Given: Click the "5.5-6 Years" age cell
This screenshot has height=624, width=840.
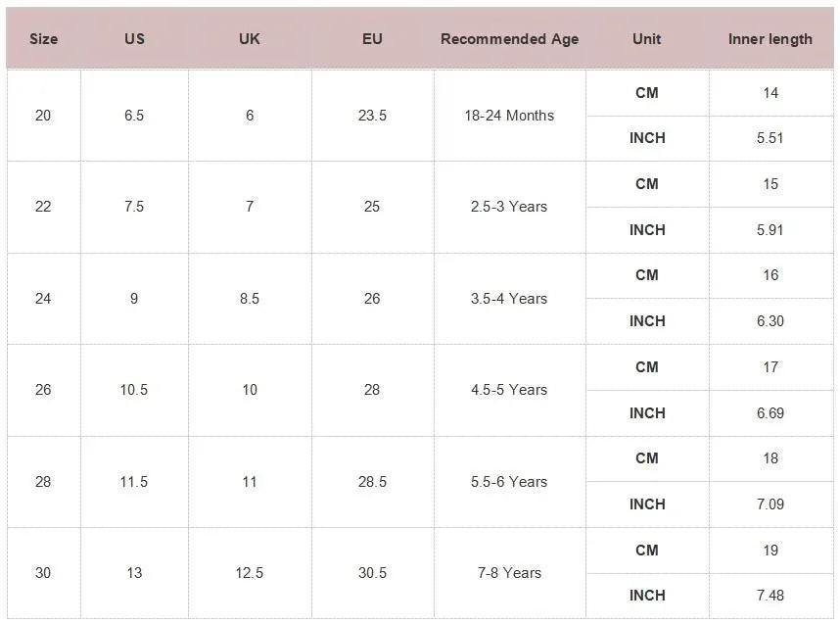Looking at the screenshot, I should click(509, 482).
